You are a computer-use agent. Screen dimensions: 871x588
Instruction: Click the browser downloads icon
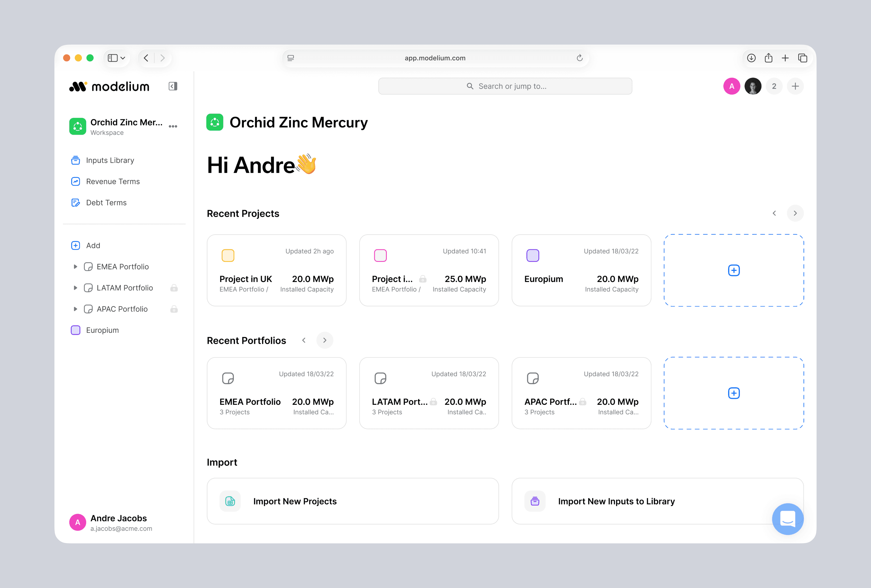751,58
